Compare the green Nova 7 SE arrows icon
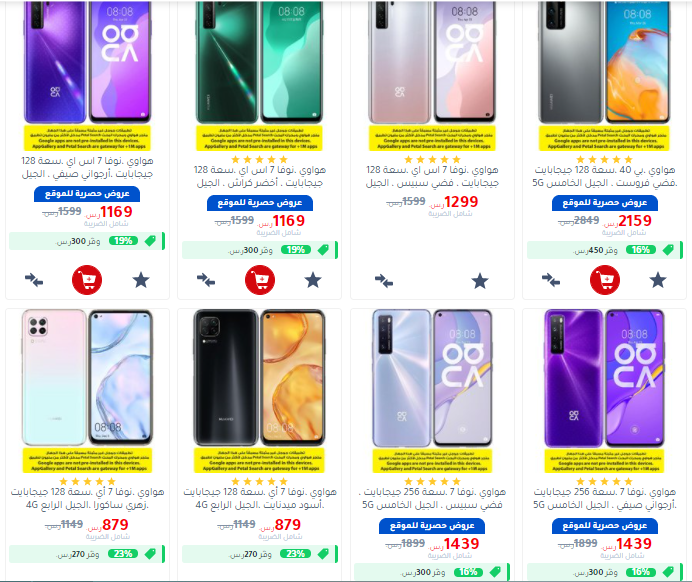The image size is (692, 582). (206, 280)
